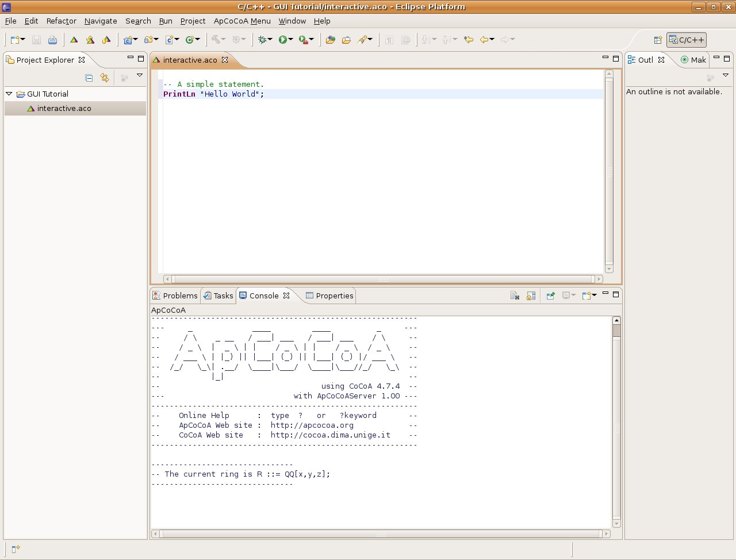
Task: Toggle Link with Editor in Project Explorer
Action: click(x=105, y=78)
